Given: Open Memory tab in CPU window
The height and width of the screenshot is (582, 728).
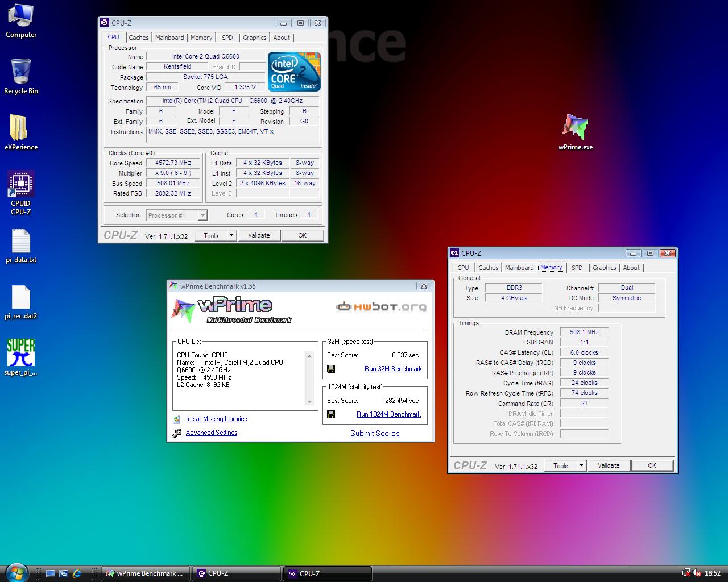Looking at the screenshot, I should click(201, 38).
